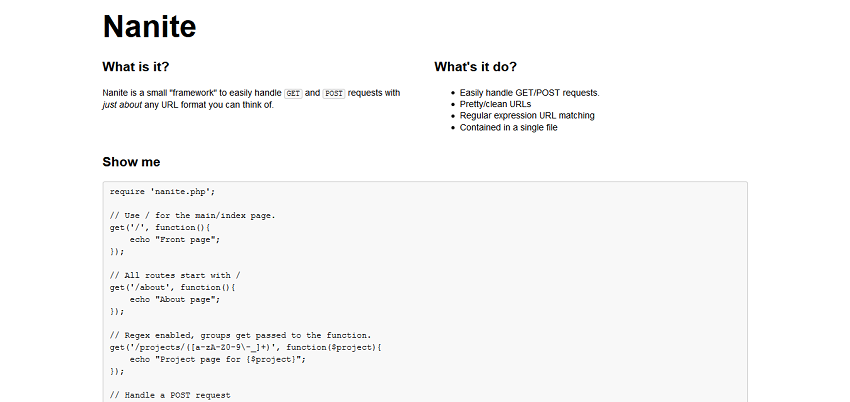Click "Contained in a single file" bullet

point(508,127)
